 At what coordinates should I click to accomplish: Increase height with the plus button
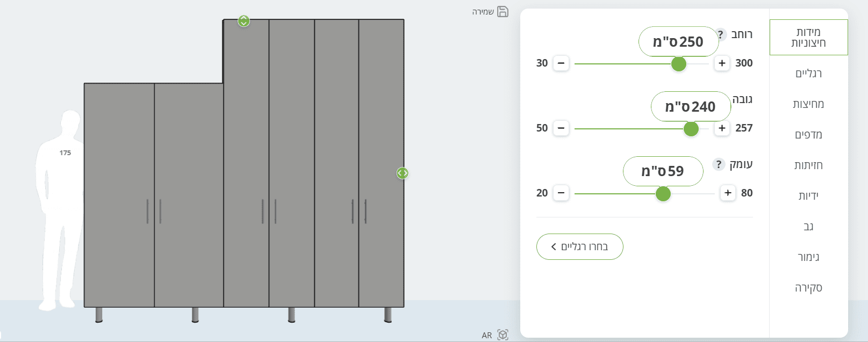click(722, 128)
